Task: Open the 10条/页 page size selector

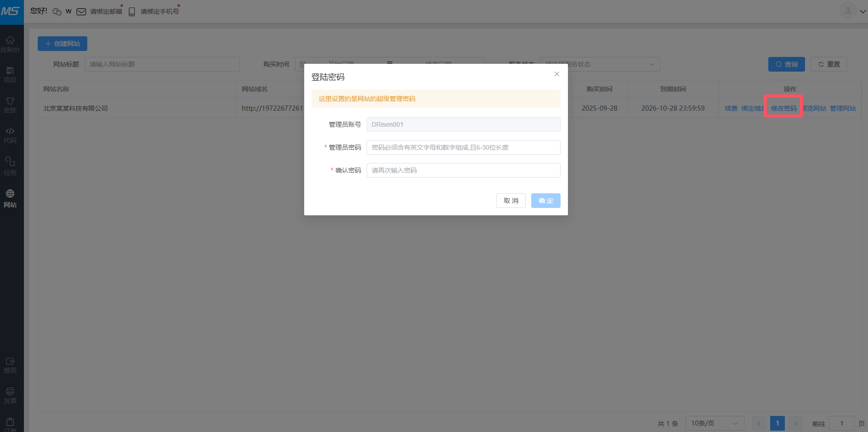Action: pos(714,423)
